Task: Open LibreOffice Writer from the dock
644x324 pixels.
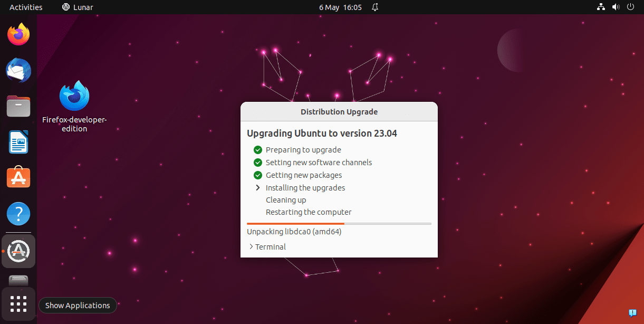Action: pos(18,142)
